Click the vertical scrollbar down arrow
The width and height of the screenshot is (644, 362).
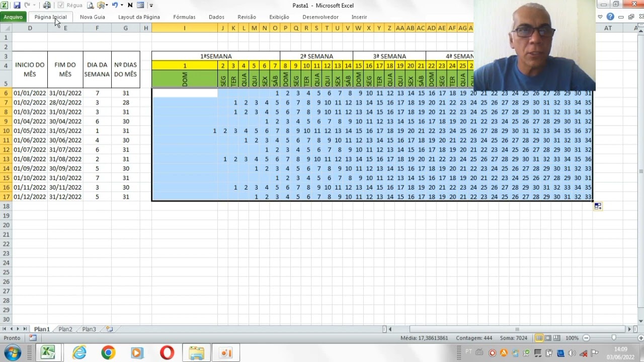pyautogui.click(x=640, y=321)
